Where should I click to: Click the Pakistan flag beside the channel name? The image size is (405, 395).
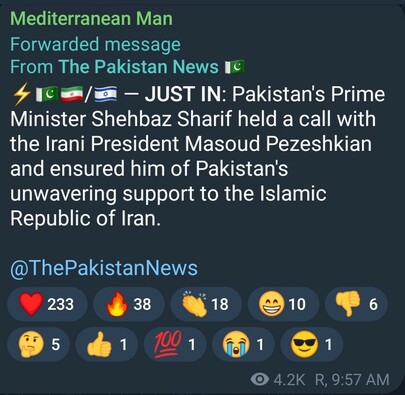(235, 67)
